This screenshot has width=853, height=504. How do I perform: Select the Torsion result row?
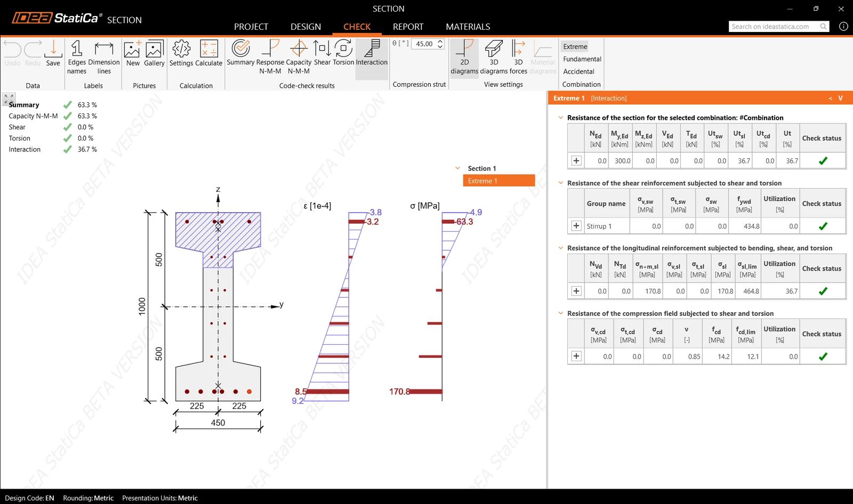pyautogui.click(x=53, y=139)
